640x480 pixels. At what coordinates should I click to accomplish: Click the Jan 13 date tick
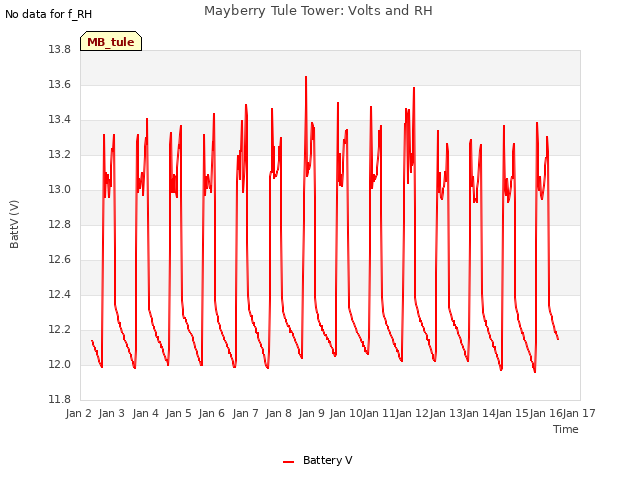[x=446, y=413]
